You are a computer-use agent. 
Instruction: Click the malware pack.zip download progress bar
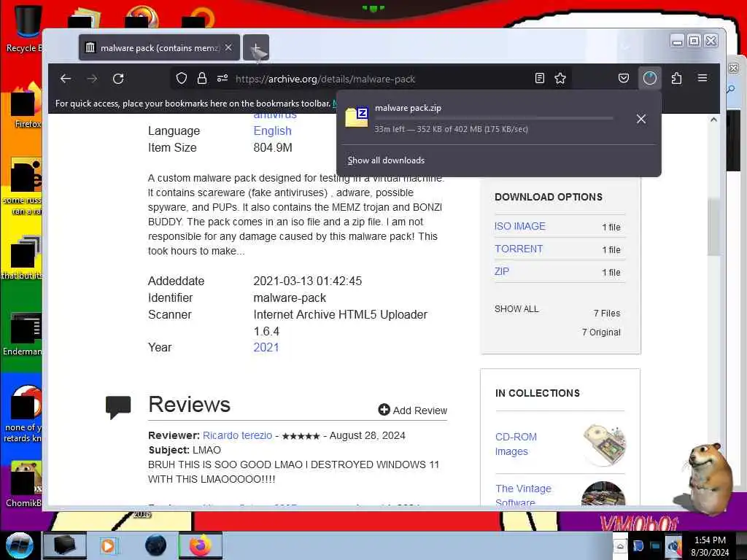click(494, 118)
